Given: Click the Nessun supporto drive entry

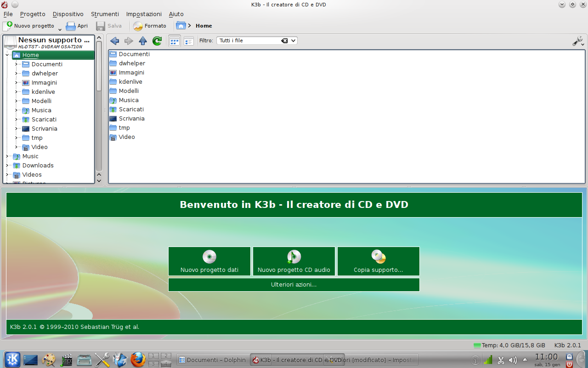Looking at the screenshot, I should (x=49, y=42).
